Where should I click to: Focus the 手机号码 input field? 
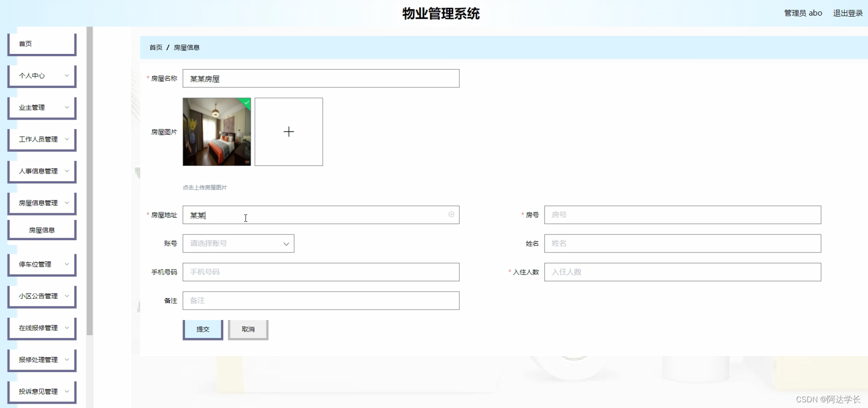point(321,272)
